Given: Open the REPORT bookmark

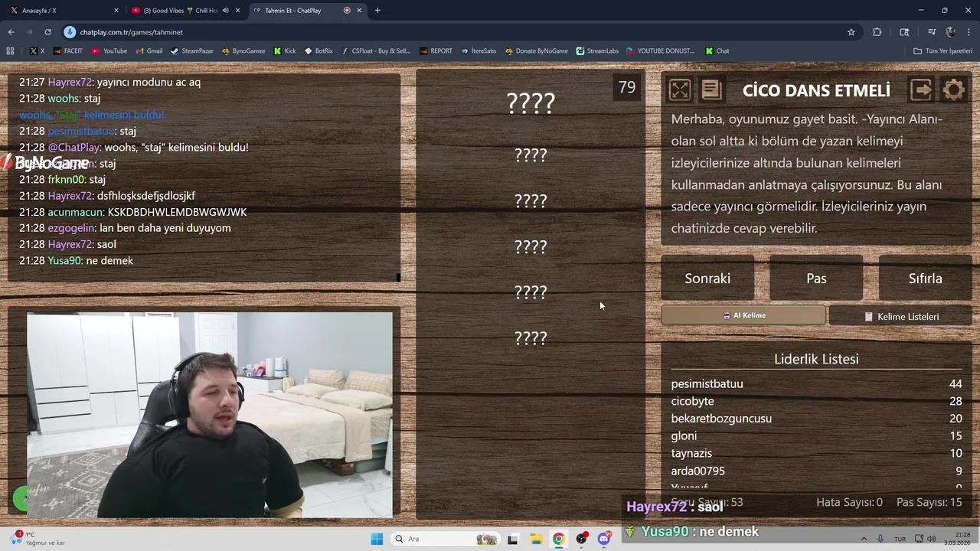Looking at the screenshot, I should 436,51.
